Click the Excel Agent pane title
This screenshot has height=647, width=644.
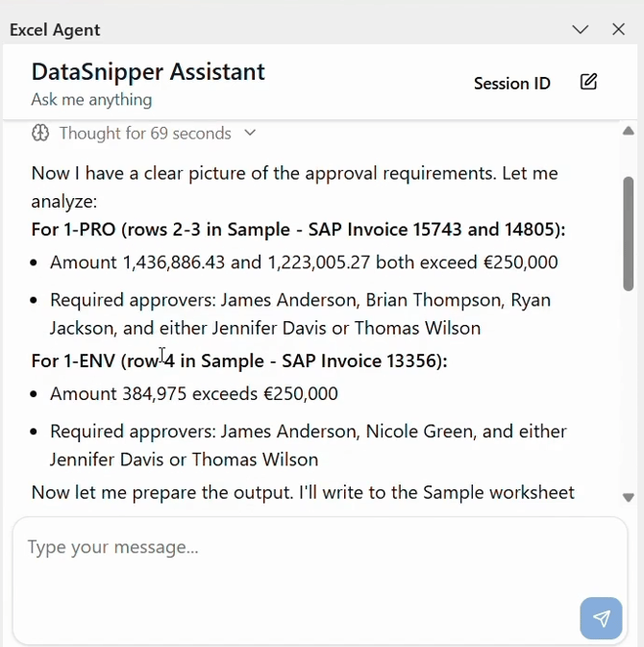55,30
